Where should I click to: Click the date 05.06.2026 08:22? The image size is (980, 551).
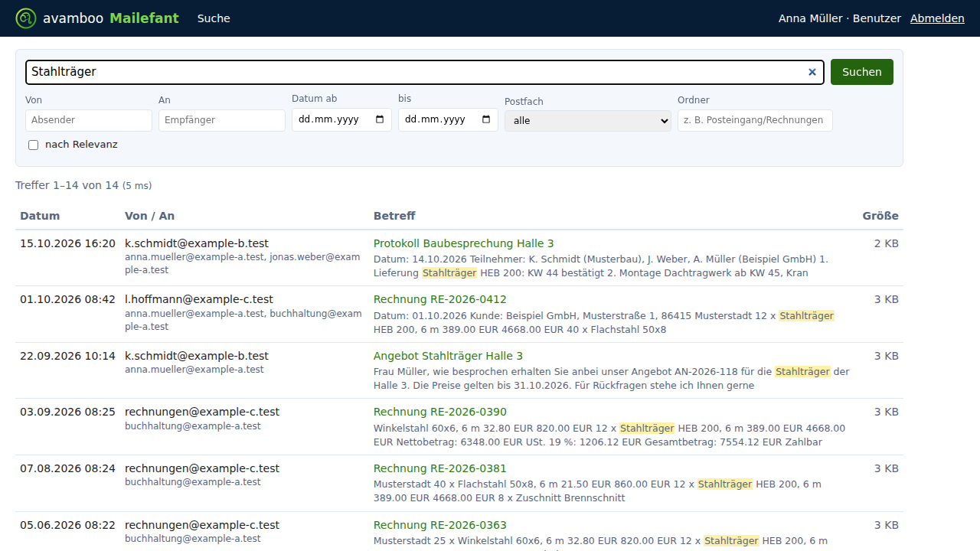(67, 525)
